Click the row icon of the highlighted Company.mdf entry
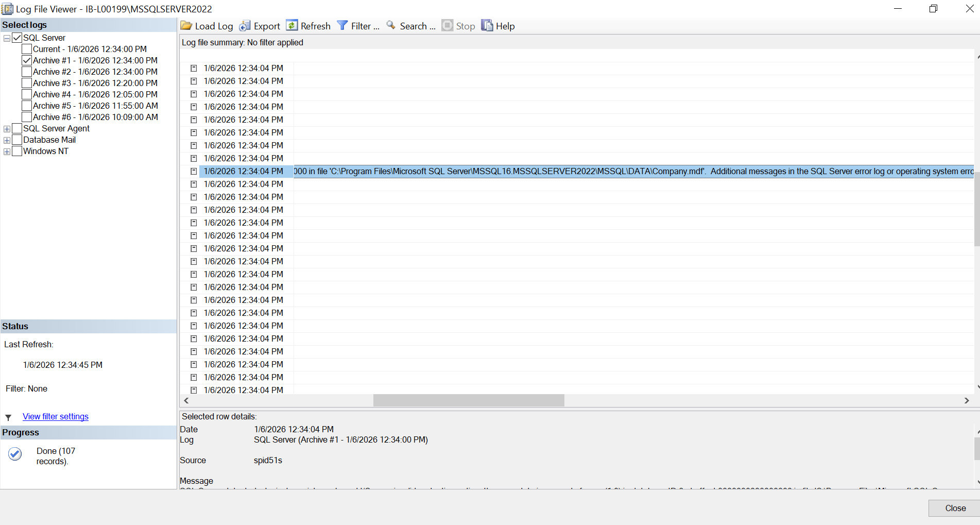 194,172
